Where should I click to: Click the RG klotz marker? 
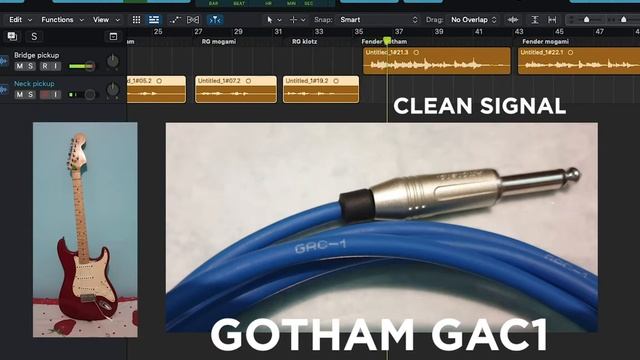pyautogui.click(x=304, y=42)
